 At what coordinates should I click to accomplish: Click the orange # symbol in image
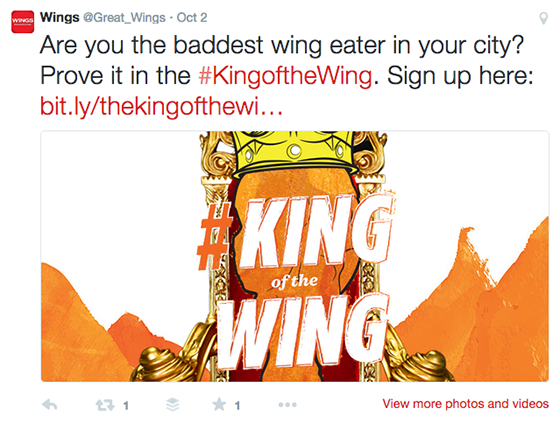(215, 237)
